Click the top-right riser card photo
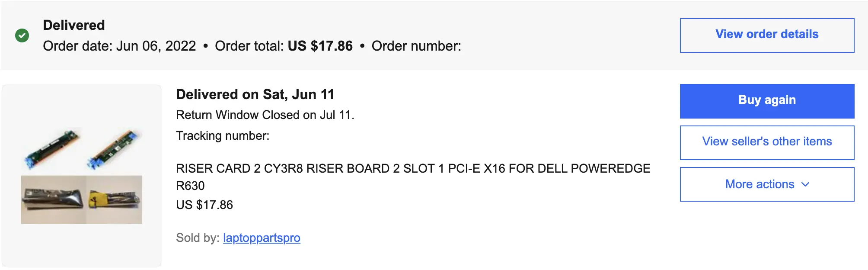Viewport: 868px width, 270px height. 115,149
